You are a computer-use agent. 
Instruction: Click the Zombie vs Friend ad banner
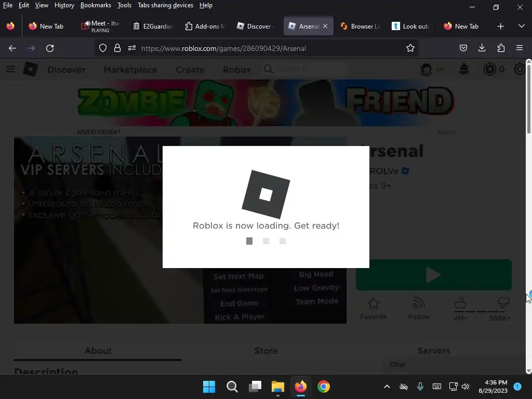(x=266, y=103)
